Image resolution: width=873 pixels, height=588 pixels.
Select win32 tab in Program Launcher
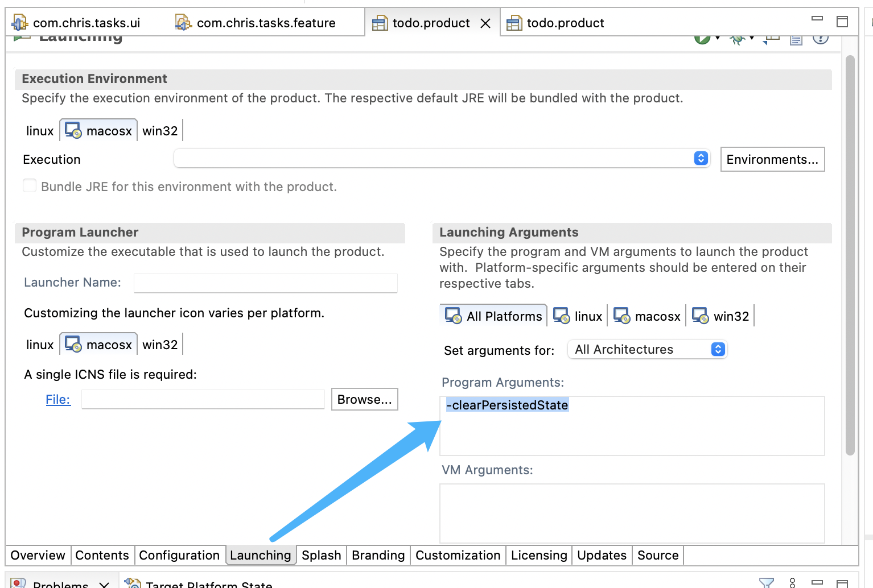pyautogui.click(x=160, y=345)
